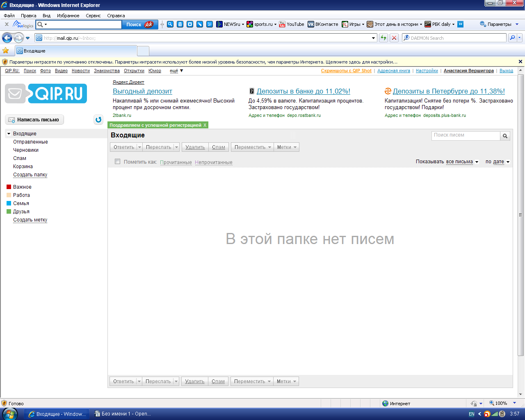Image resolution: width=525 pixels, height=420 pixels.
Task: Collapse the Входящие folder triangle
Action: click(9, 134)
